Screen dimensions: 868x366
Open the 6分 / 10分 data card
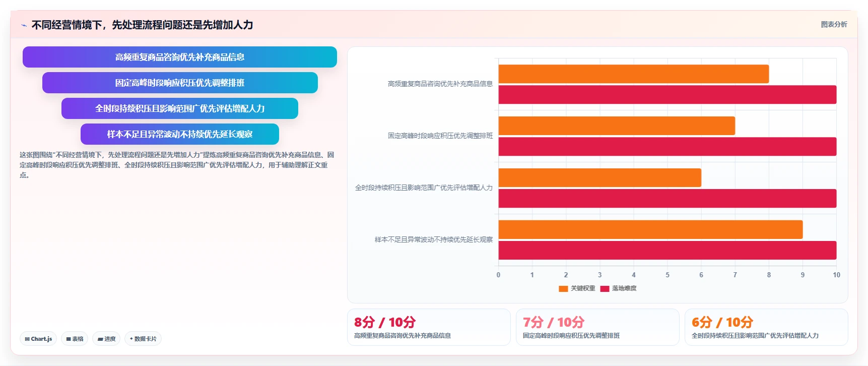766,327
